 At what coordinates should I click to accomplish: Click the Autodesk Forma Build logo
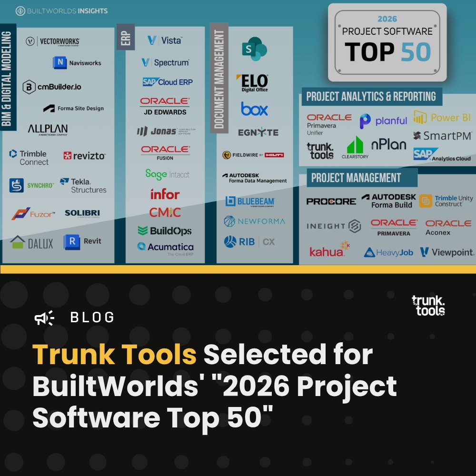pos(388,201)
